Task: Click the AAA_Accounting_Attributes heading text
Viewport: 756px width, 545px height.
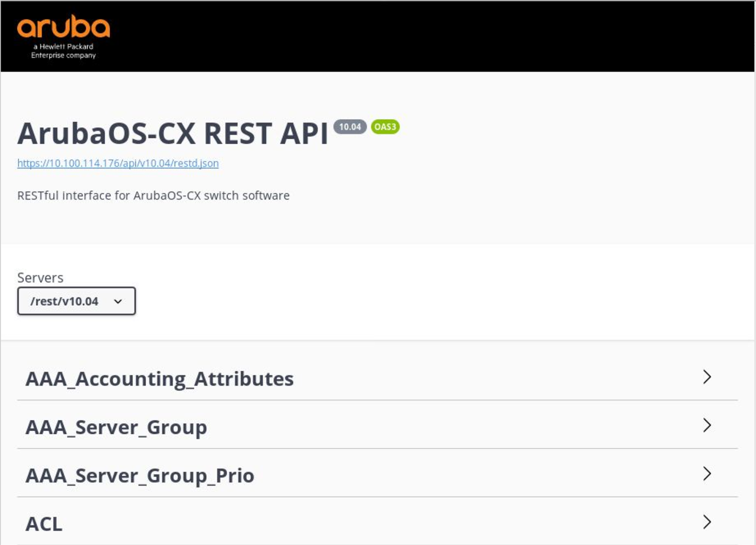Action: pos(160,379)
